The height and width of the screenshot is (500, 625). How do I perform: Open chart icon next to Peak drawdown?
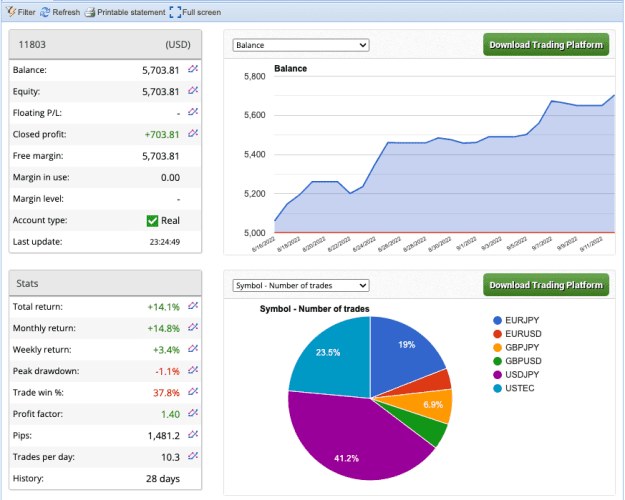coord(193,370)
